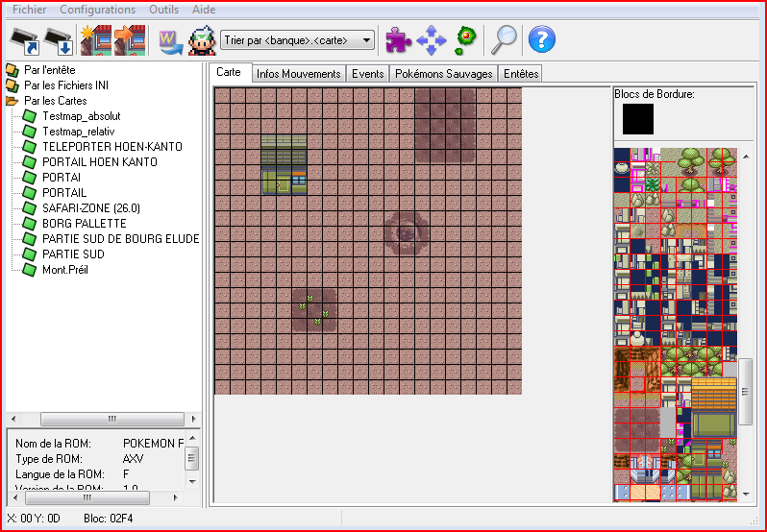Image resolution: width=767 pixels, height=532 pixels.
Task: Click the new map icon with a star
Action: (x=96, y=40)
